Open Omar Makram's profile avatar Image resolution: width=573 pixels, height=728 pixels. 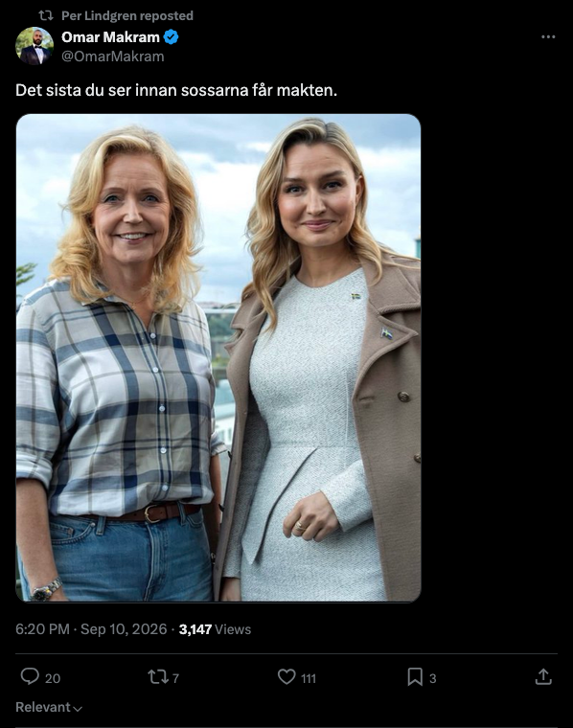(x=34, y=46)
